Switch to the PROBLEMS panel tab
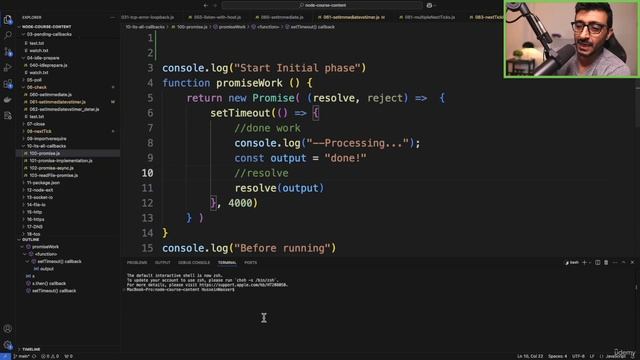 tap(137, 262)
